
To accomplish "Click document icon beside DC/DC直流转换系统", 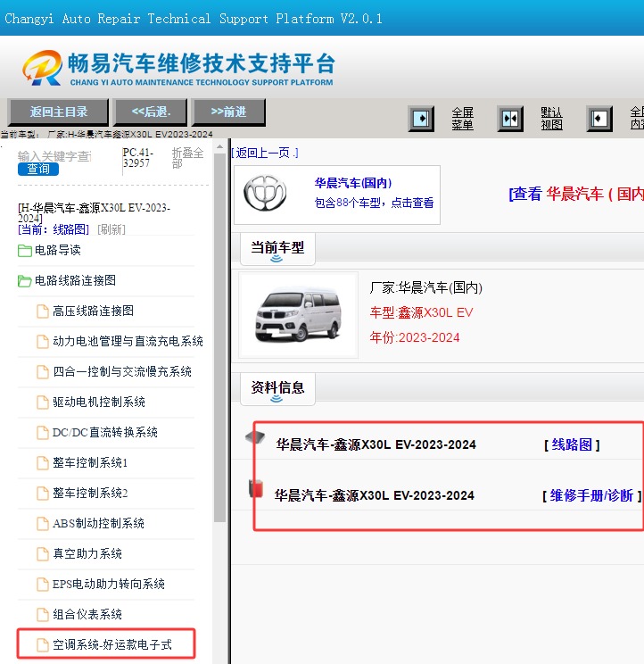I will click(42, 432).
